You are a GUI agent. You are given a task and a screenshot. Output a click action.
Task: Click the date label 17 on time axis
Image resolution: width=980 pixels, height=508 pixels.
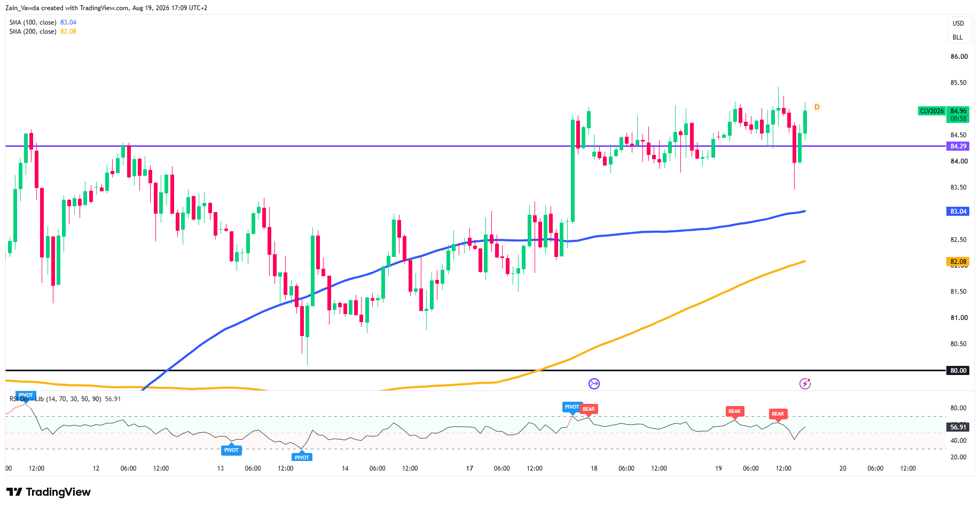(469, 468)
